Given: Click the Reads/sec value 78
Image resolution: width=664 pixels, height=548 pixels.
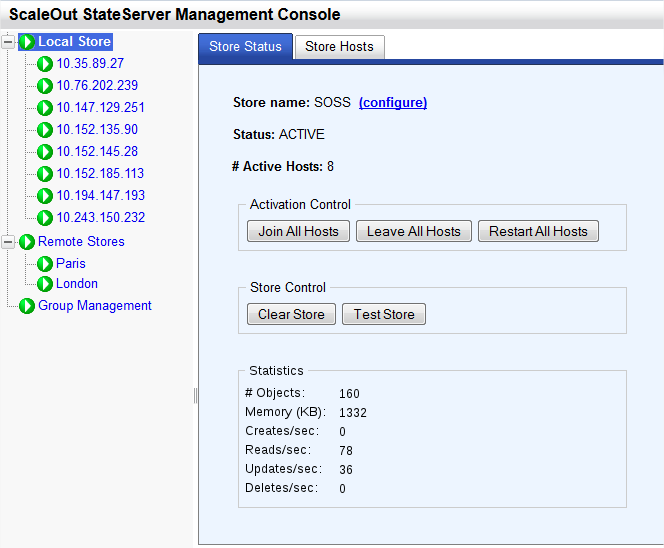Looking at the screenshot, I should [x=346, y=451].
